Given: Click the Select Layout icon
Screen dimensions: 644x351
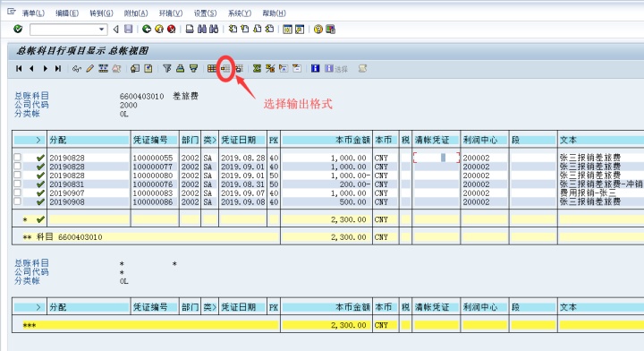Looking at the screenshot, I should coord(225,69).
